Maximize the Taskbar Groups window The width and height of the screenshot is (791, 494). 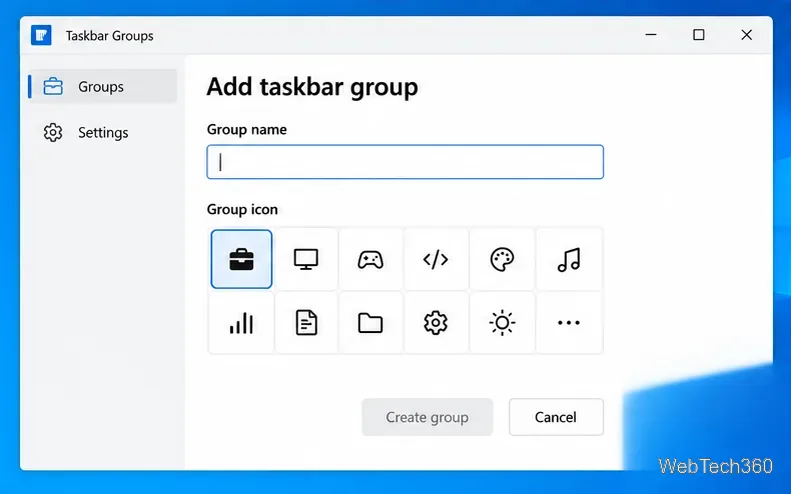tap(699, 35)
